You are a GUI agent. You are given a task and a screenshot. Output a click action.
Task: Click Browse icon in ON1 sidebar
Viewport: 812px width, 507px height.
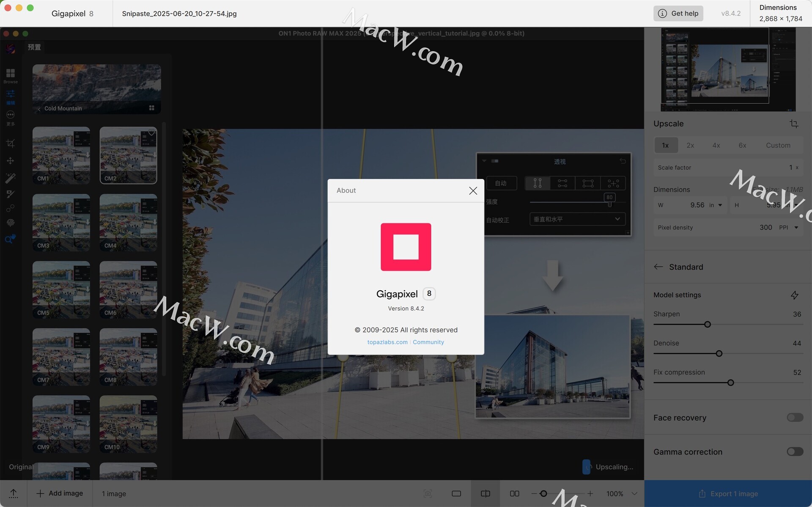(x=11, y=76)
